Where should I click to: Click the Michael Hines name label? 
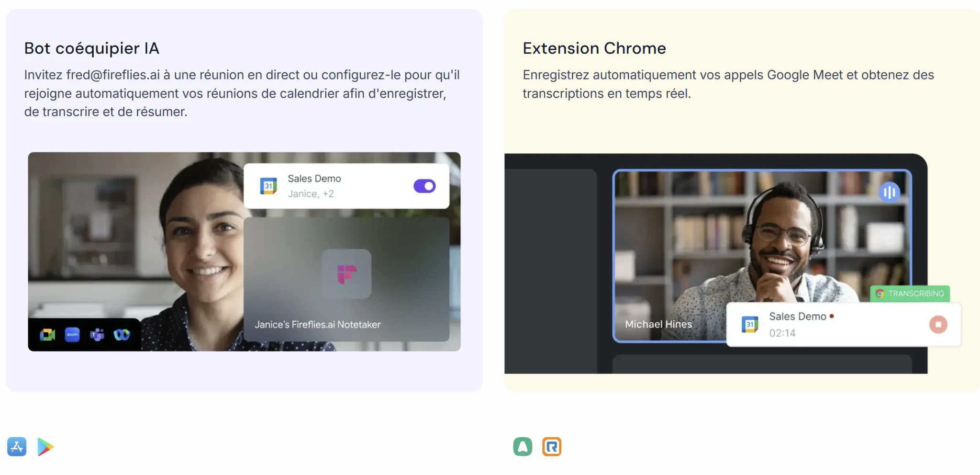point(658,324)
